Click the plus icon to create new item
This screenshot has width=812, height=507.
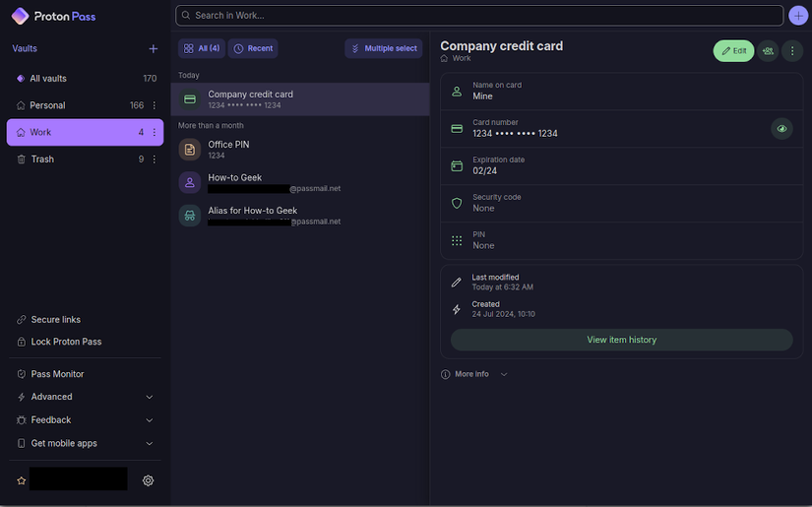[x=798, y=16]
